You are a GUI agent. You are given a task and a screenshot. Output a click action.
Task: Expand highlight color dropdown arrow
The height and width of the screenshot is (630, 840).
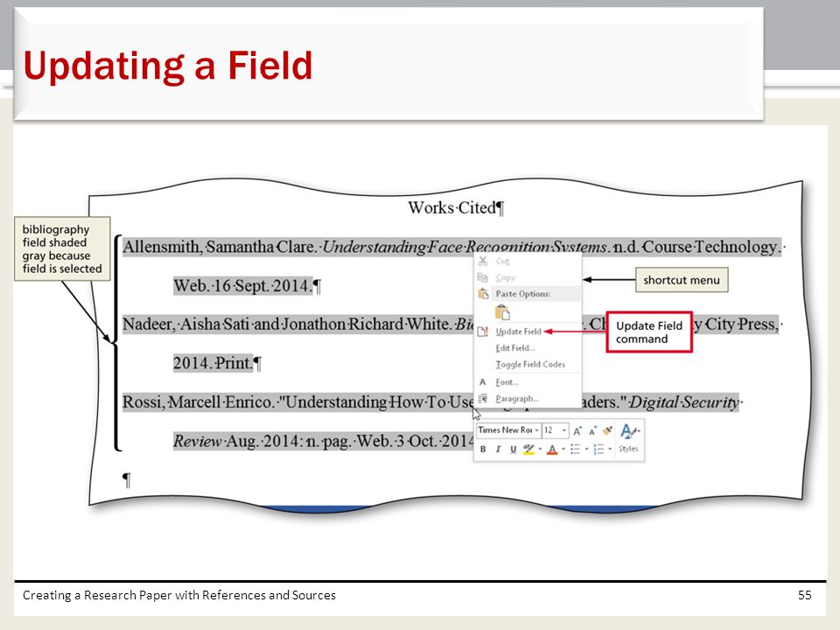tap(540, 450)
